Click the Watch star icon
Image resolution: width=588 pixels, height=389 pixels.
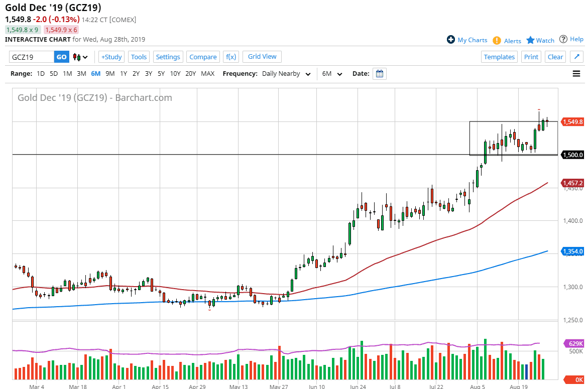[530, 40]
